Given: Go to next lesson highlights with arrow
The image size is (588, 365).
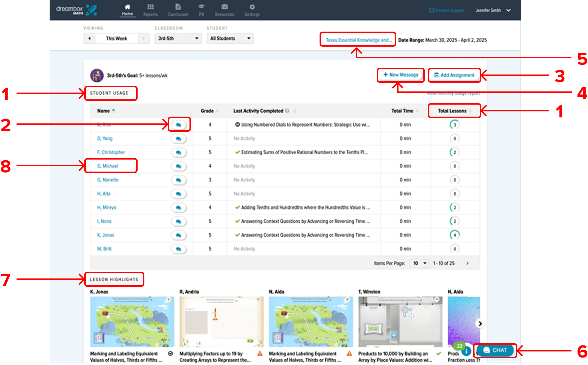Looking at the screenshot, I should pyautogui.click(x=480, y=324).
